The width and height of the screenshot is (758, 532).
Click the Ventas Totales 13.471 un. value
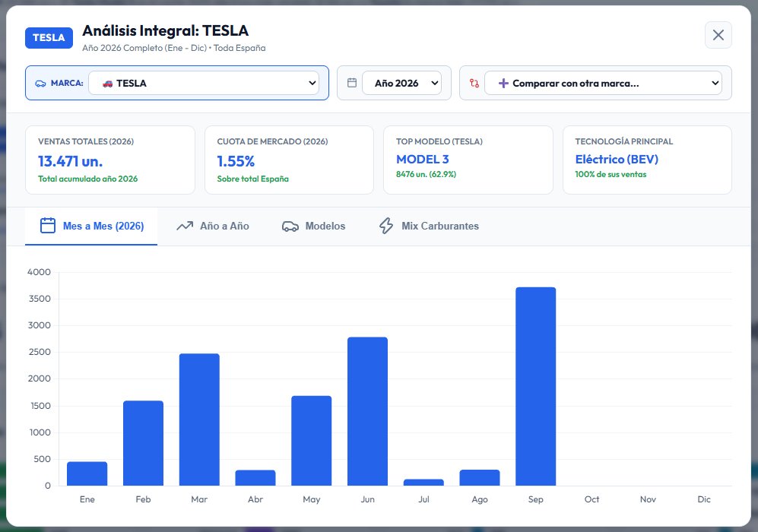point(70,161)
